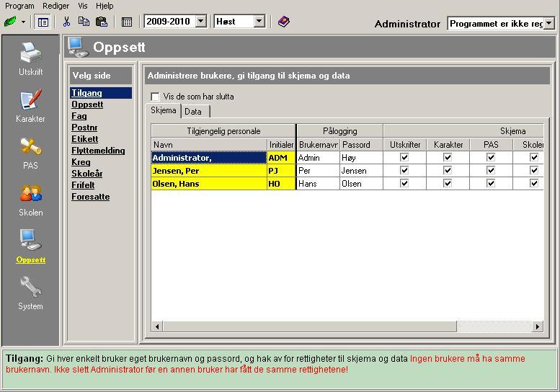
Task: Click the copy icon in toolbar
Action: pos(84,22)
